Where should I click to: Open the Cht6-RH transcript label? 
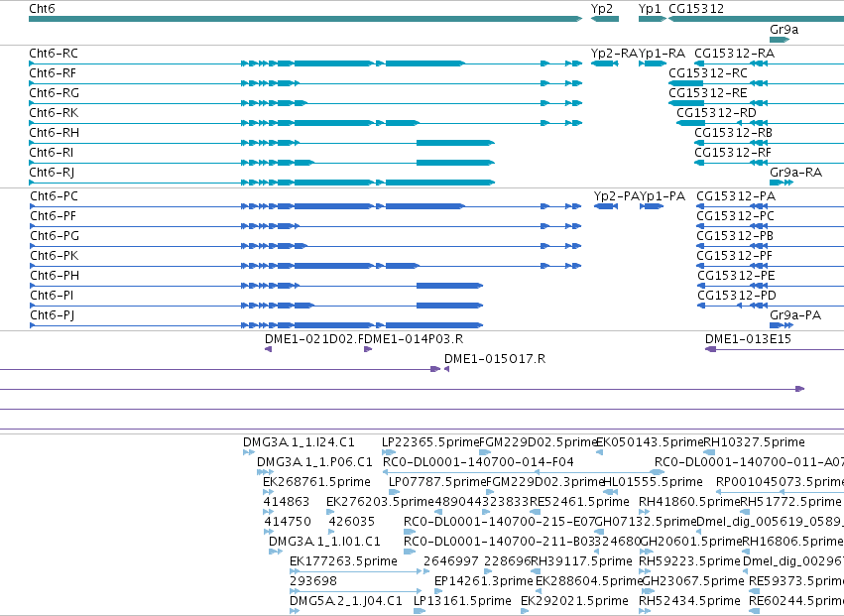click(x=54, y=133)
